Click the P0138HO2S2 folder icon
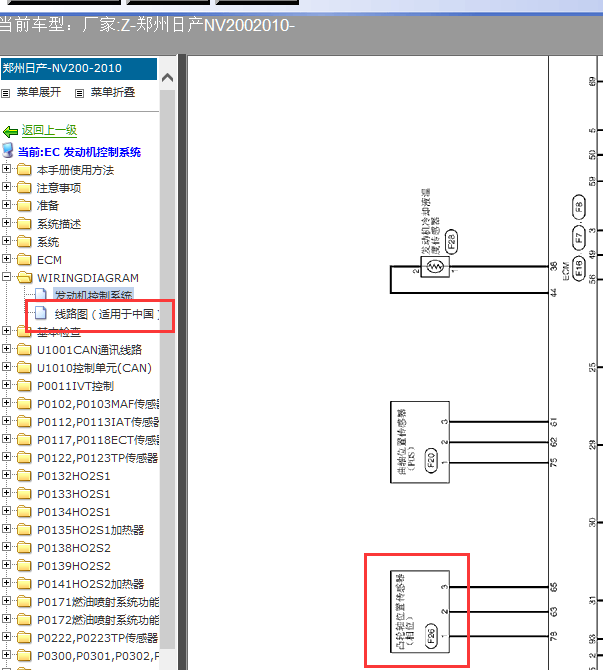The height and width of the screenshot is (670, 603). [24, 547]
